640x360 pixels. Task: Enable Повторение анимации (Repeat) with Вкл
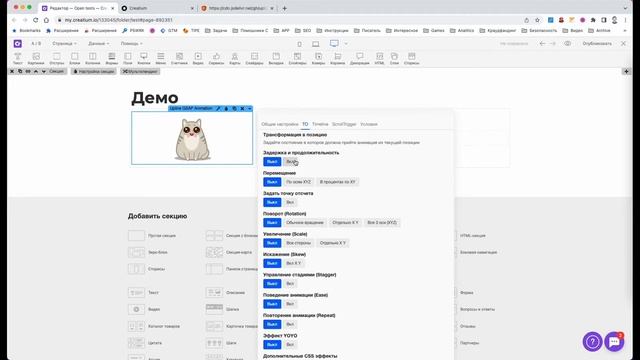290,324
